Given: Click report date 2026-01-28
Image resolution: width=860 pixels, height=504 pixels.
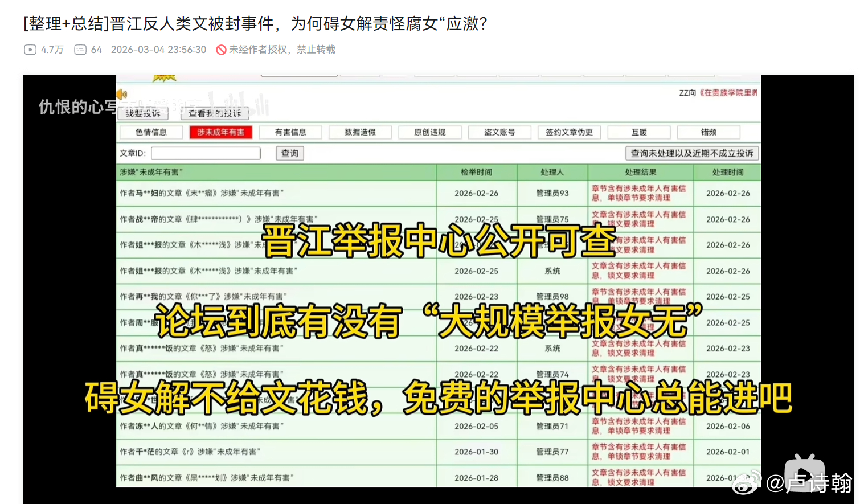Looking at the screenshot, I should tap(476, 478).
